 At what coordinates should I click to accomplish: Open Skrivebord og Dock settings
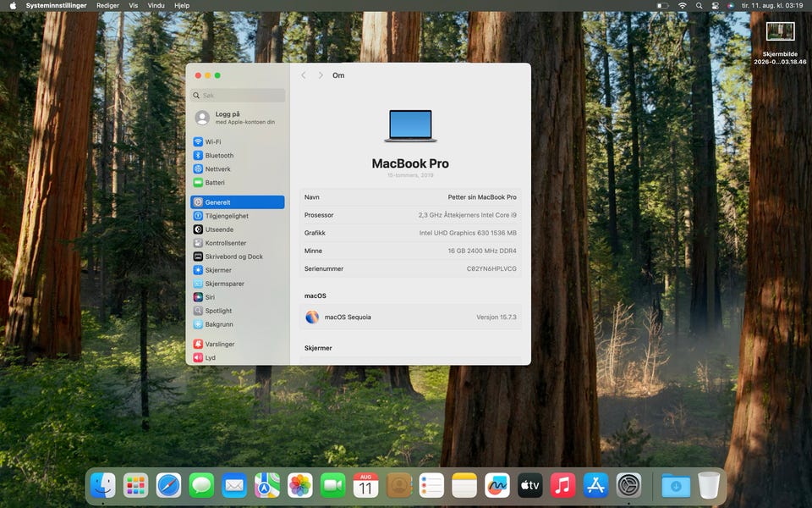tap(237, 256)
